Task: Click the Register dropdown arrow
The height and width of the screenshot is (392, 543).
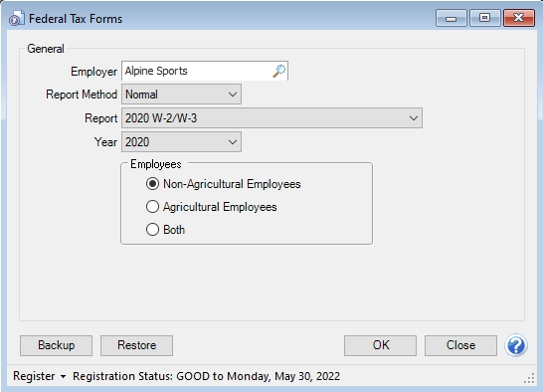Action: point(63,376)
